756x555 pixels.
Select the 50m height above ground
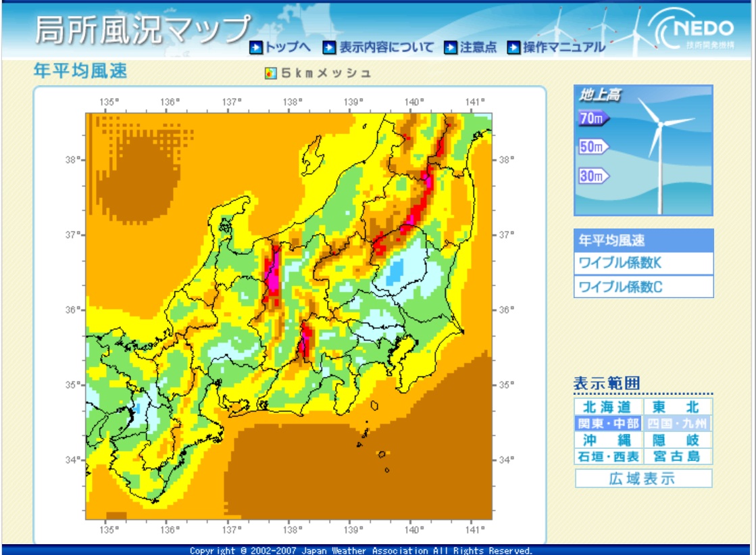coord(593,147)
